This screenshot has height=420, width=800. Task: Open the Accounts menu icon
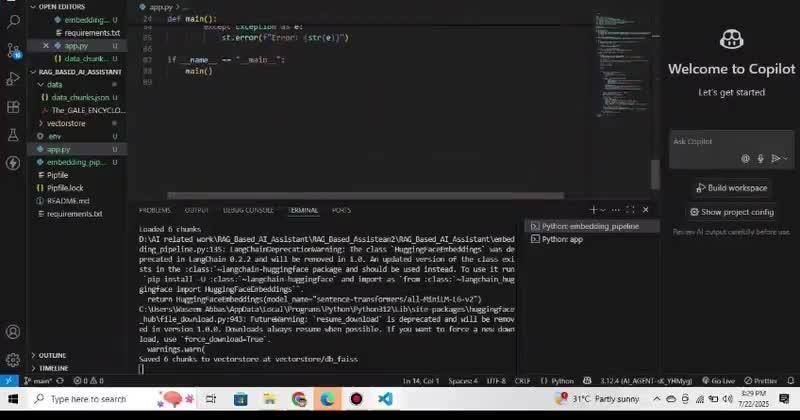(x=13, y=332)
